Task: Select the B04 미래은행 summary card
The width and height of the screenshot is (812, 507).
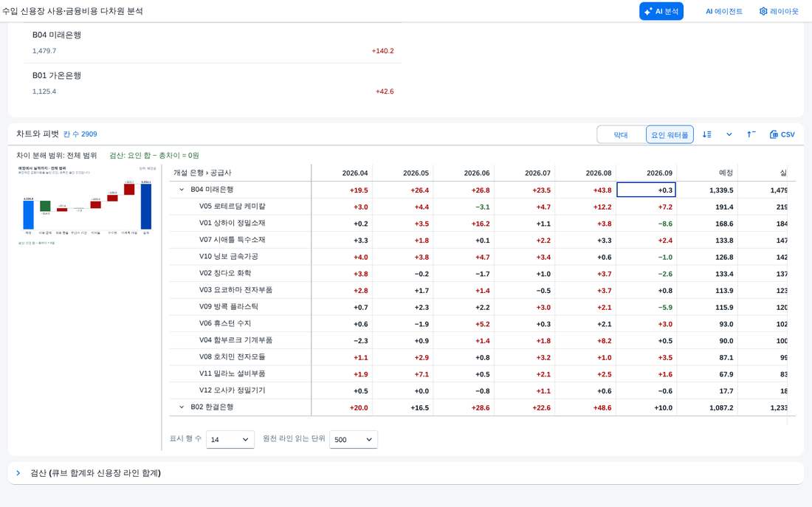Action: pyautogui.click(x=213, y=43)
